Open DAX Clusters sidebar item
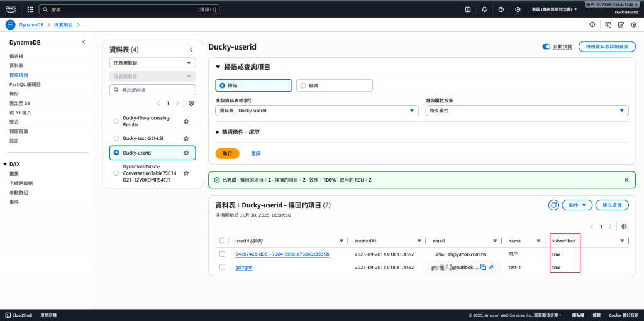The height and width of the screenshot is (321, 644). coord(14,173)
